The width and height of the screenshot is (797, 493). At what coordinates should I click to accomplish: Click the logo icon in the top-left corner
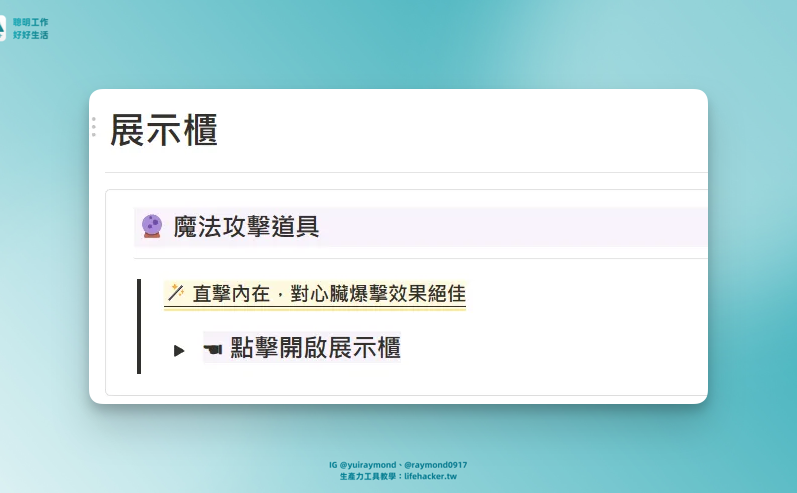pyautogui.click(x=3, y=28)
